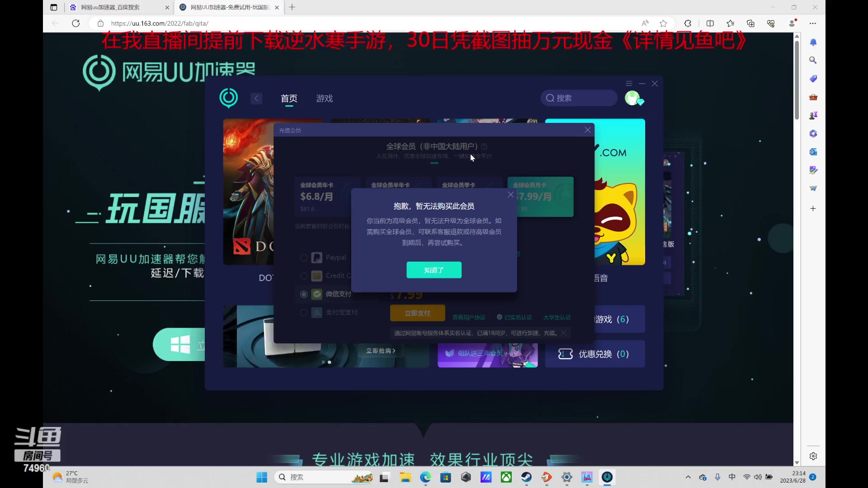Select the Paypal payment radio button
The width and height of the screenshot is (868, 488).
pos(304,258)
